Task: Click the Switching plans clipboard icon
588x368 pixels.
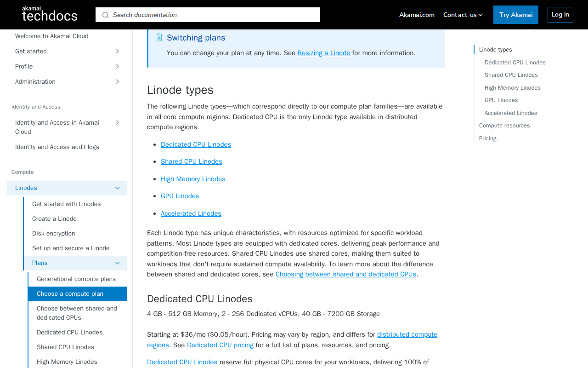Action: pos(158,37)
